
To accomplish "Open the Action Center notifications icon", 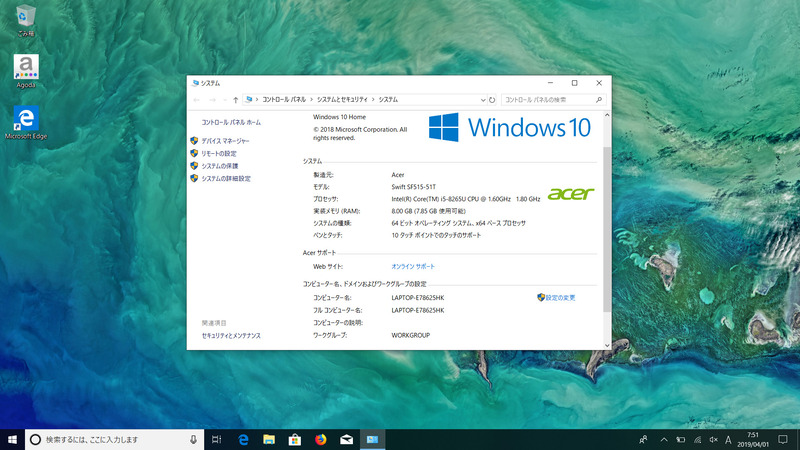I will coord(783,439).
